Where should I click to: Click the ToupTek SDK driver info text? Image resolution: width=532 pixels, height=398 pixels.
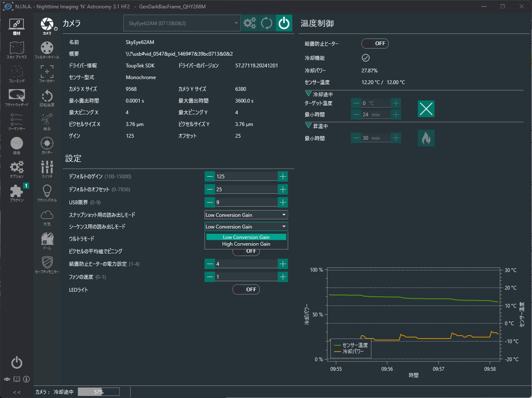pos(140,66)
